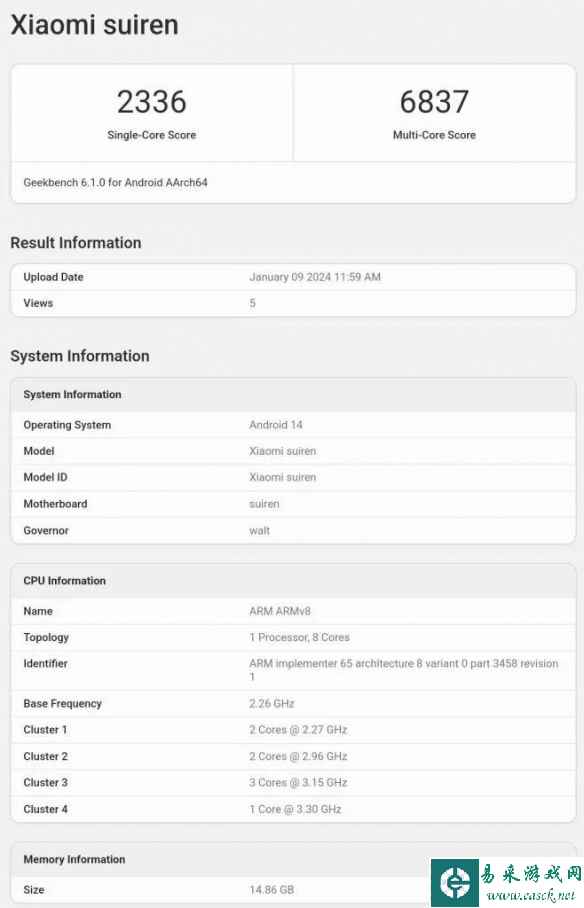Select the ARM ARMv8 name value
584x908 pixels.
tap(280, 611)
